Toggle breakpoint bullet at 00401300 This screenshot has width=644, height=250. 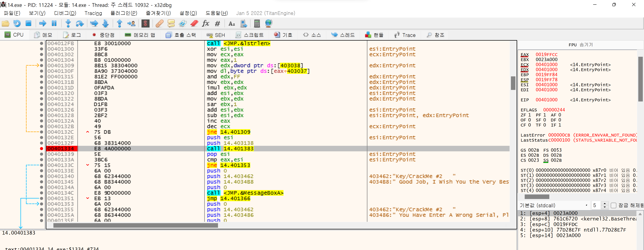click(41, 49)
